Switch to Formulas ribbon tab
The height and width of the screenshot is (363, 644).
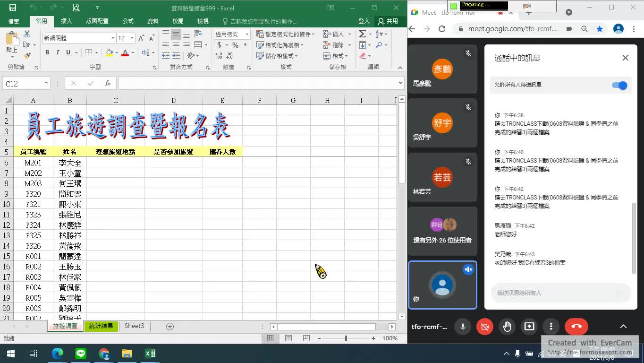pyautogui.click(x=128, y=21)
